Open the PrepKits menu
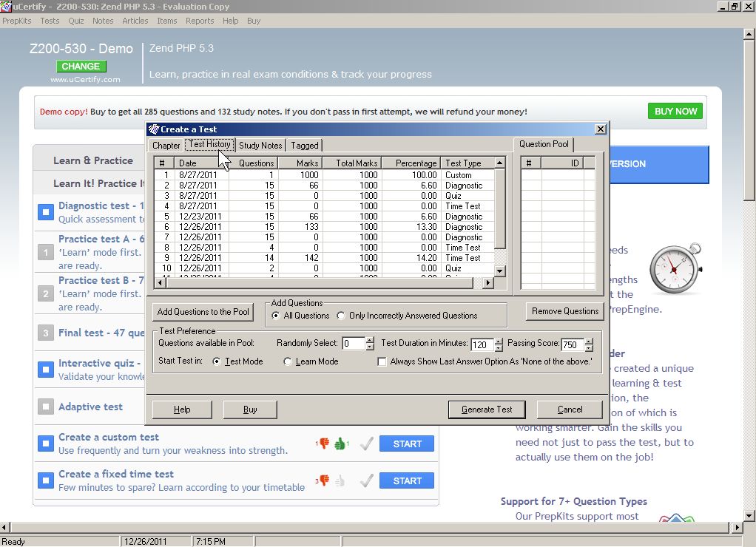The image size is (756, 547). coord(17,21)
